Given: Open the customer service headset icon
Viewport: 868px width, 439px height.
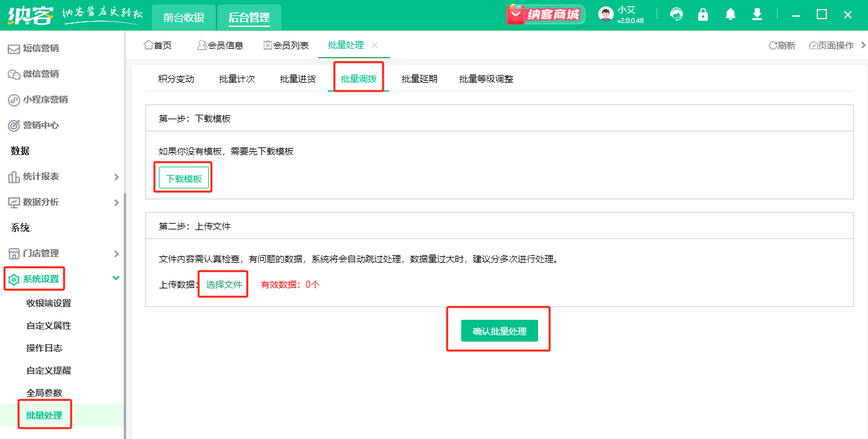Looking at the screenshot, I should click(x=676, y=13).
